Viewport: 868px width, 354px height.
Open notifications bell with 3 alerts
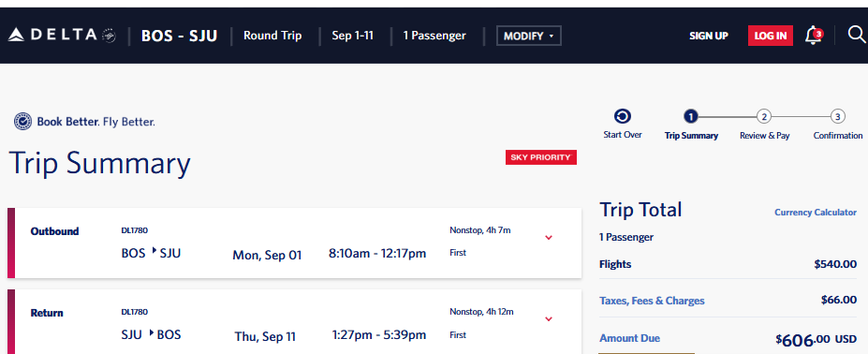tap(813, 36)
